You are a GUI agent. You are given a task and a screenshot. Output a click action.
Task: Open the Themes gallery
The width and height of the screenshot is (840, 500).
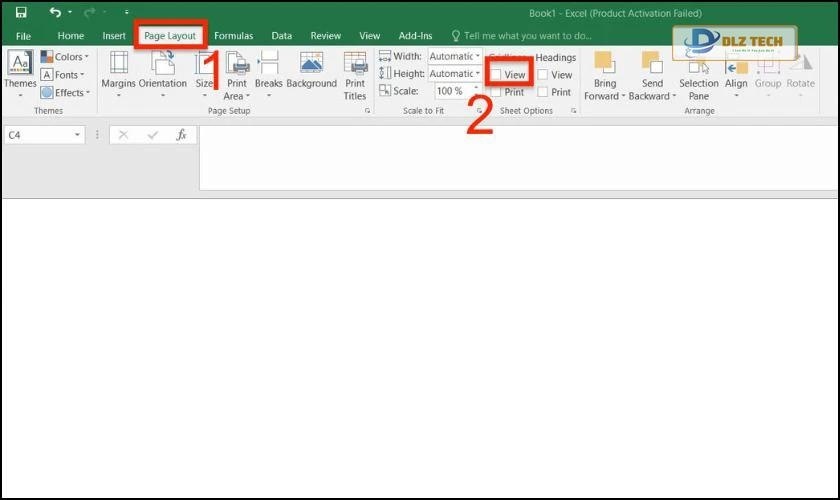tap(20, 70)
